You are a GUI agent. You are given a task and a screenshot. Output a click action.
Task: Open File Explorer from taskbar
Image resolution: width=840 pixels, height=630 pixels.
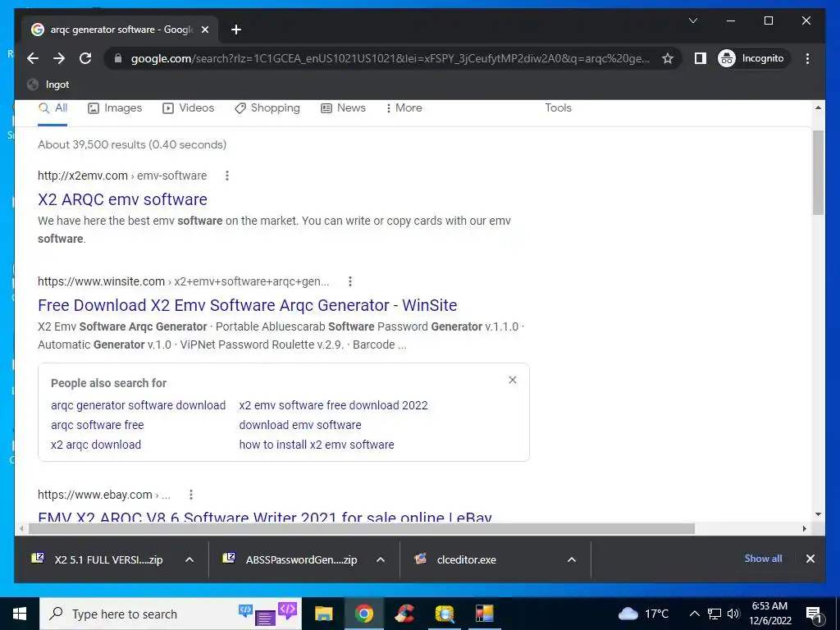(323, 614)
